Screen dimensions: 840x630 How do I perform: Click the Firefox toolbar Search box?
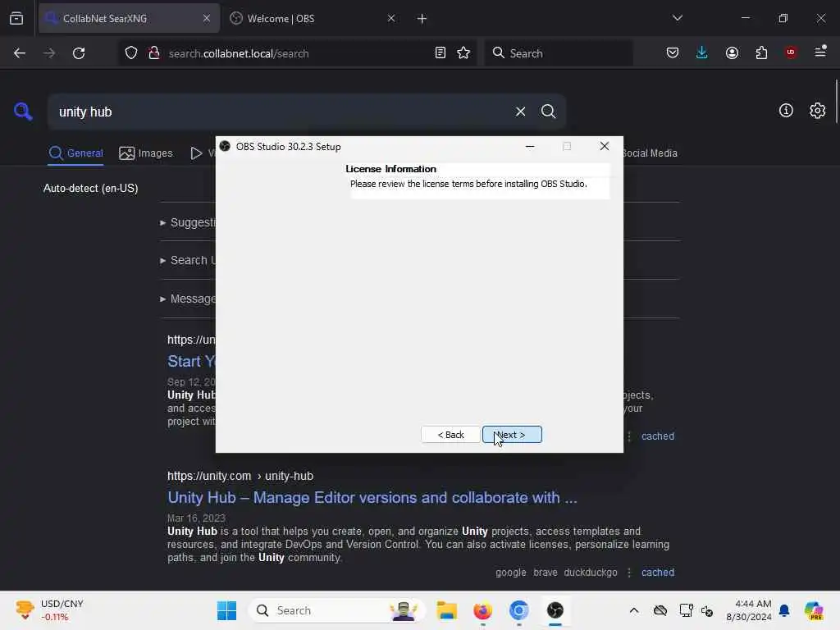[x=559, y=53]
